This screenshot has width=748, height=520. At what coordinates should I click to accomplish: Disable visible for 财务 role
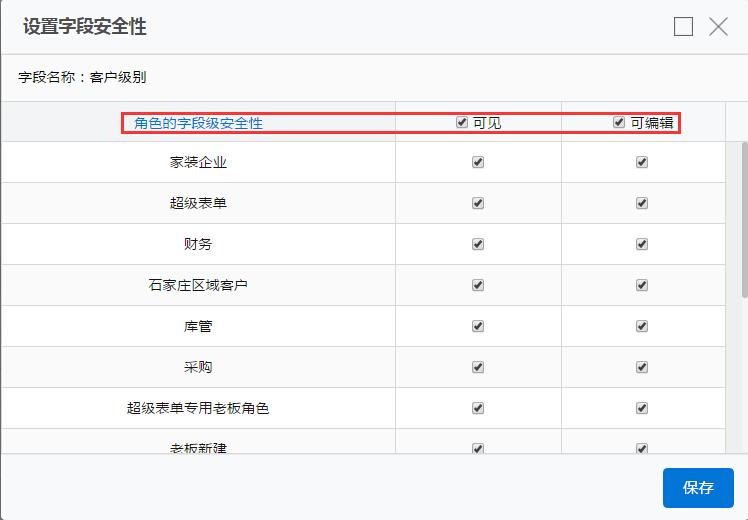(478, 244)
